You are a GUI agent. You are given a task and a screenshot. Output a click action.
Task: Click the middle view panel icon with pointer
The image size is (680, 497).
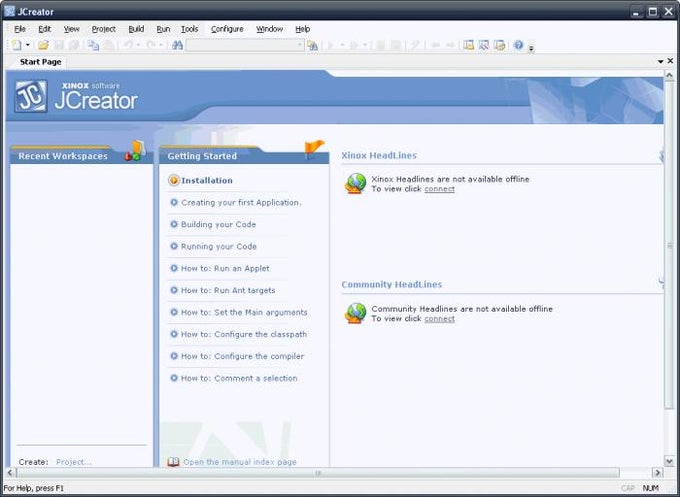pyautogui.click(x=484, y=45)
